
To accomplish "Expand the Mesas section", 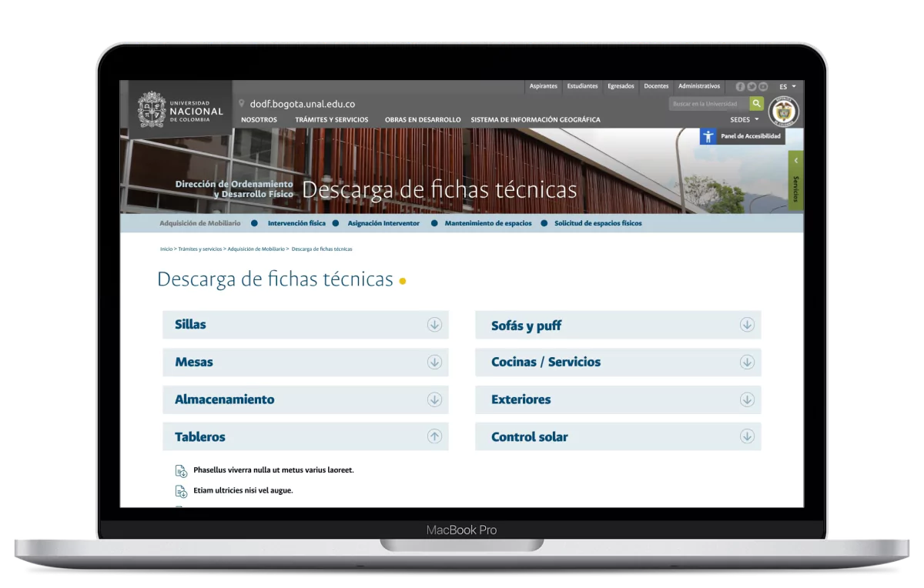I will 306,362.
